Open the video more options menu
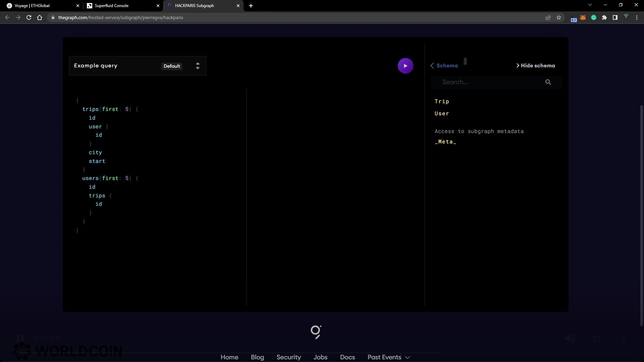 [x=624, y=339]
